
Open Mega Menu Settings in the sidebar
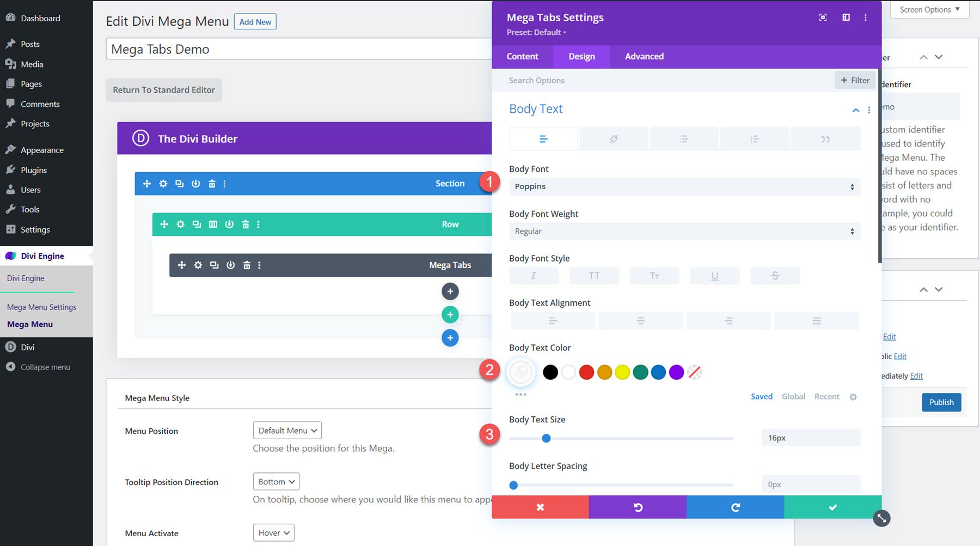42,307
